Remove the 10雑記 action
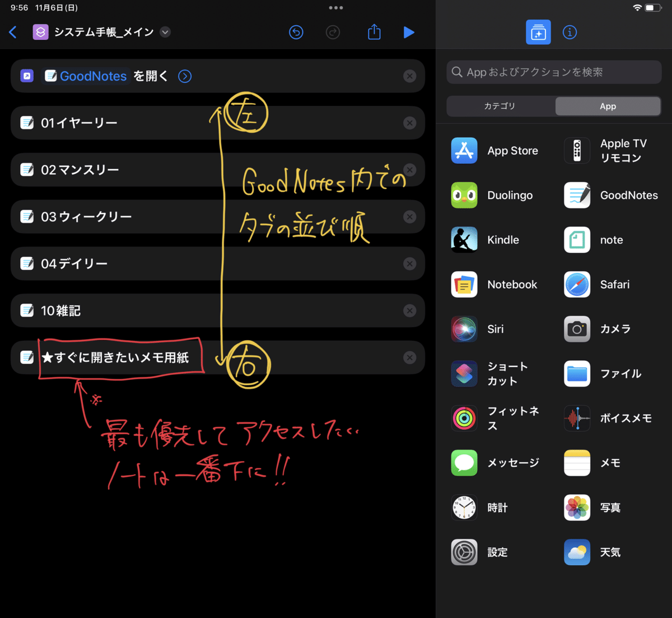Screen dimensions: 672x618 tap(410, 311)
